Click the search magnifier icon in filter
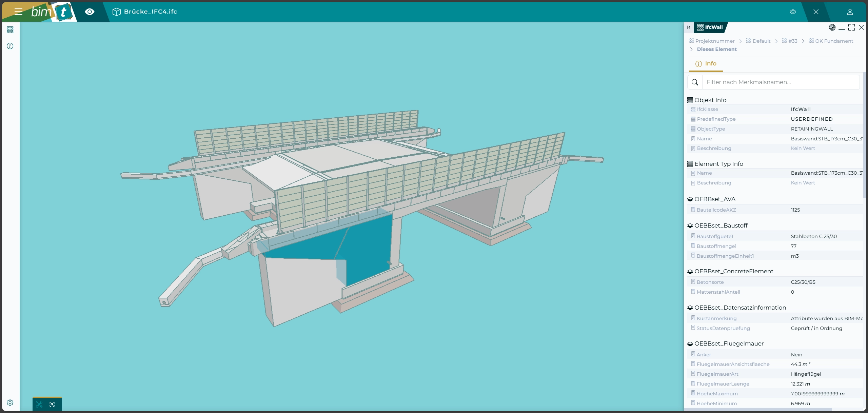 pos(695,82)
